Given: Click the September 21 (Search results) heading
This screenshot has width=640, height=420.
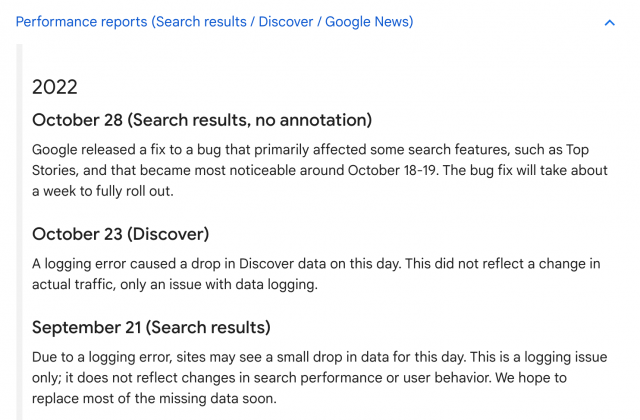Looking at the screenshot, I should point(151,327).
